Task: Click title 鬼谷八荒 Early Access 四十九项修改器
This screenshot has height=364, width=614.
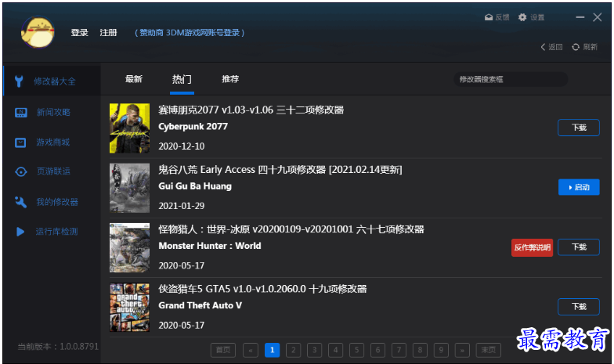Action: [280, 169]
